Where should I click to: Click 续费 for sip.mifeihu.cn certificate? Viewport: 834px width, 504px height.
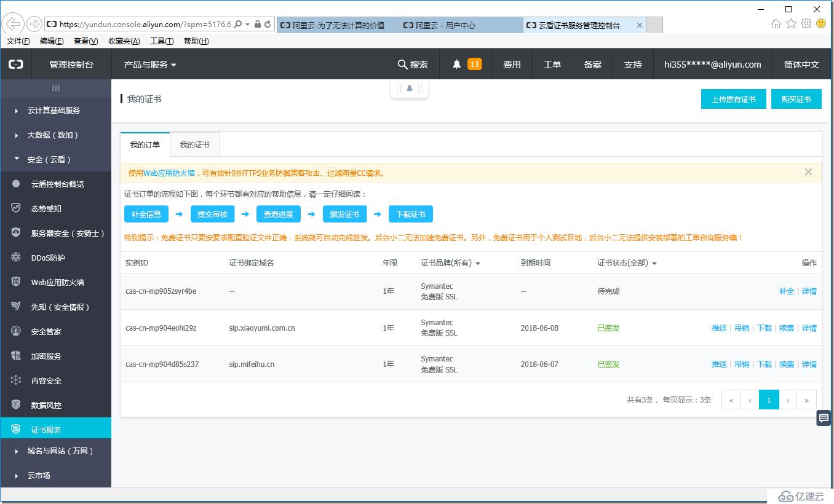click(x=787, y=364)
